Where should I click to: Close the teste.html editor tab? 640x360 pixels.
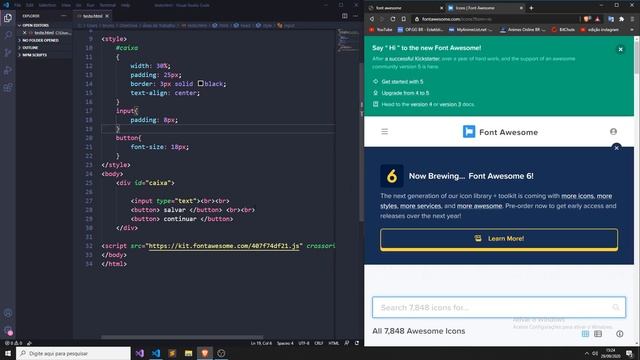point(107,16)
